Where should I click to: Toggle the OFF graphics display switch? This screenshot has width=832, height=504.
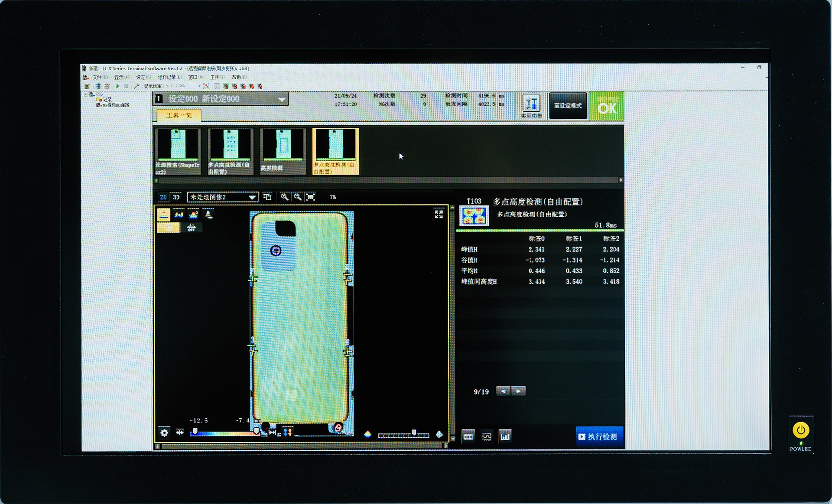[x=191, y=228]
